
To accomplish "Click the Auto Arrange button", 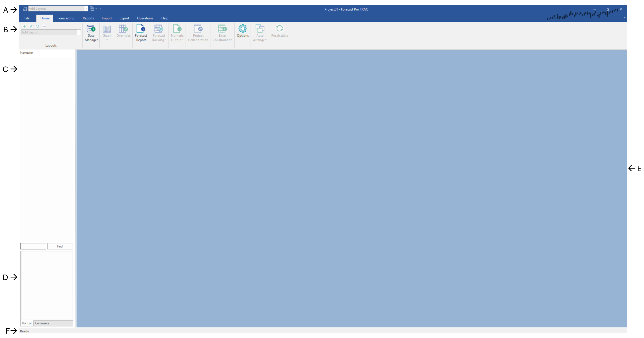I will click(260, 33).
